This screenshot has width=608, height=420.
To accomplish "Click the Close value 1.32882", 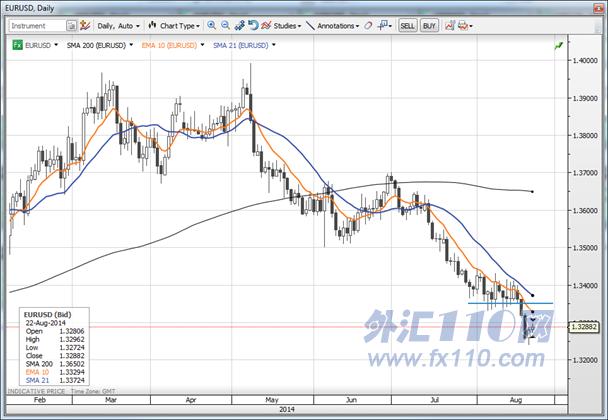I will pos(72,356).
